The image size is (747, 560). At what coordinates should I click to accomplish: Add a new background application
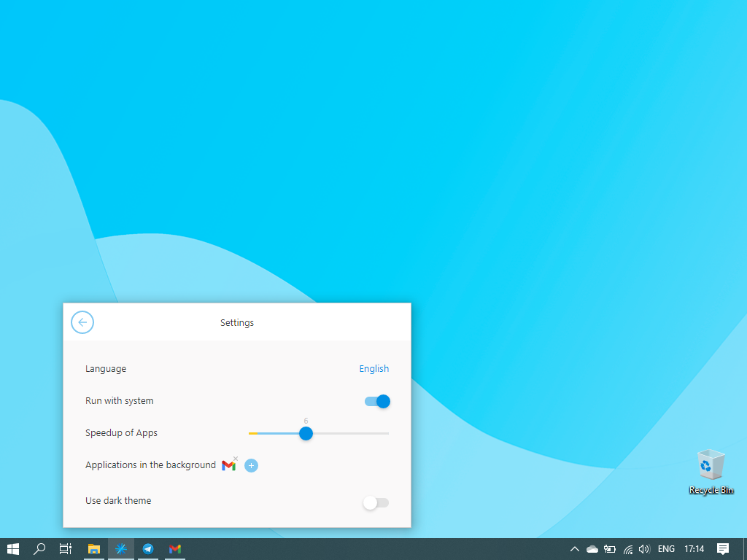[251, 465]
